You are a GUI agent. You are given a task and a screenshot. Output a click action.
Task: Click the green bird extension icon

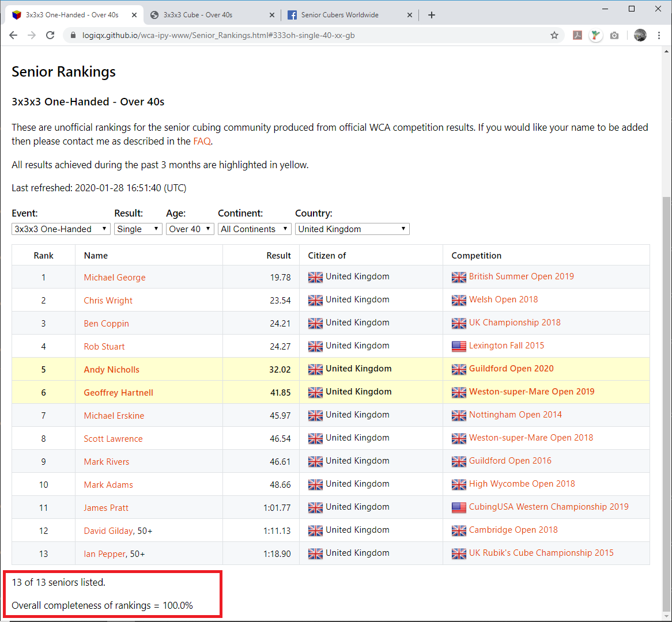tap(595, 35)
